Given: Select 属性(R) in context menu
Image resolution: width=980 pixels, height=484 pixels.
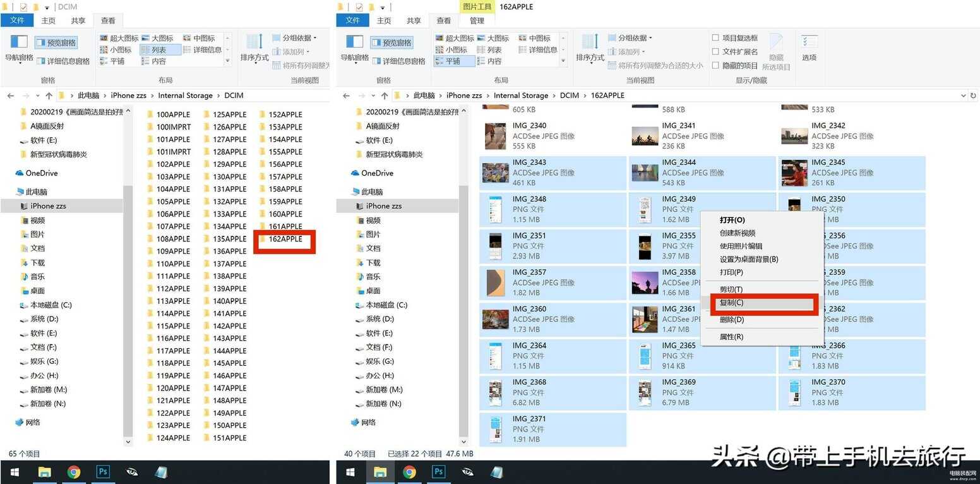Looking at the screenshot, I should click(x=762, y=337).
